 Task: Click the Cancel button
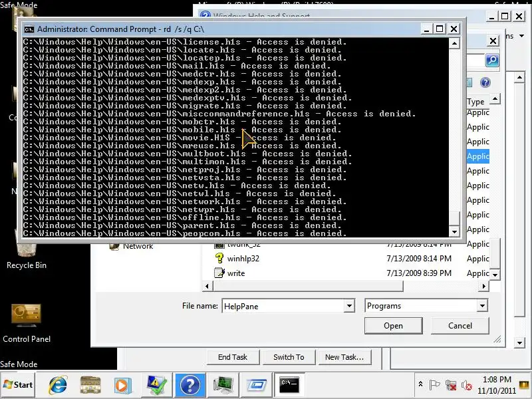[x=460, y=326]
